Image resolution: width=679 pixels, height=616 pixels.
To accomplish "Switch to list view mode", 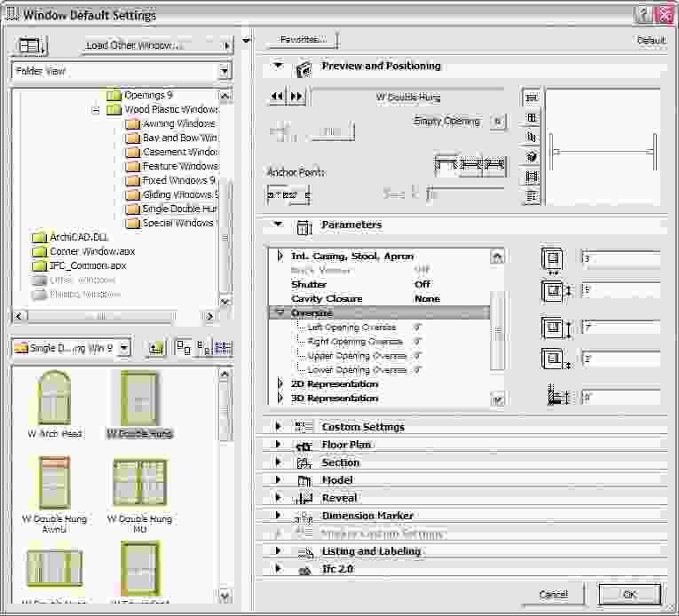I will [224, 347].
